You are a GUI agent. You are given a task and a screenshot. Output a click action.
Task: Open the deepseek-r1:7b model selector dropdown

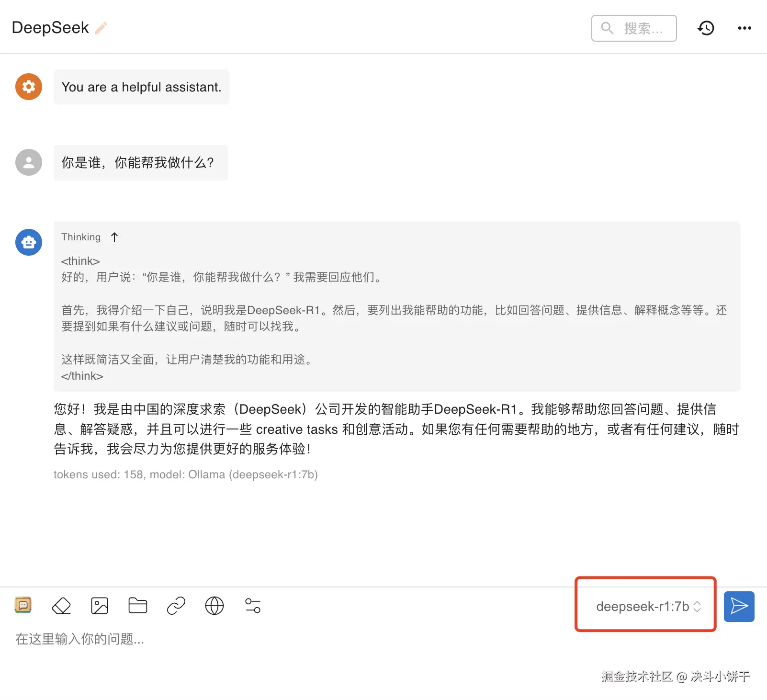(x=648, y=607)
